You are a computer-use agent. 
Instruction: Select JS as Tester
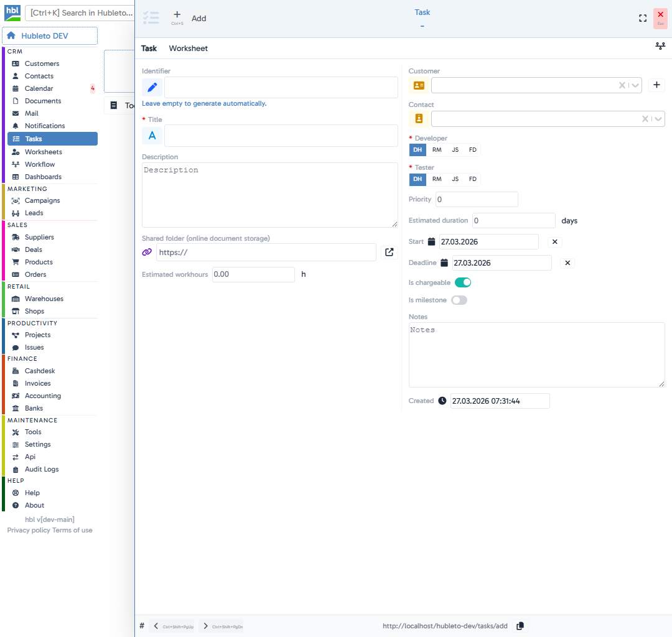455,179
